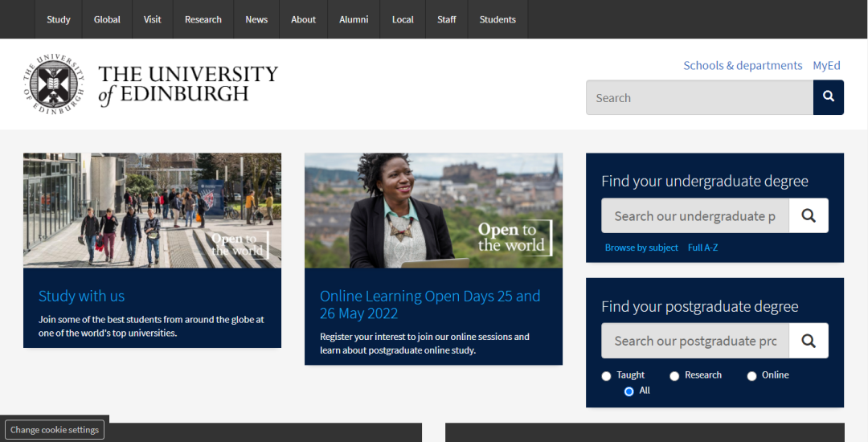Click THE UNIVERSITY of EDINBURGH wordmark
The height and width of the screenshot is (442, 868).
click(x=188, y=84)
